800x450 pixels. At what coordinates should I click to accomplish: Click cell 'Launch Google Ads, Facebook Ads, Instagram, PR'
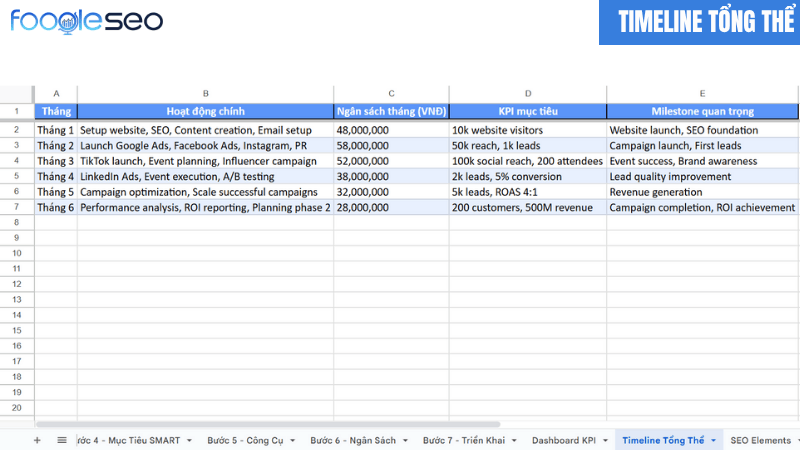coord(206,145)
